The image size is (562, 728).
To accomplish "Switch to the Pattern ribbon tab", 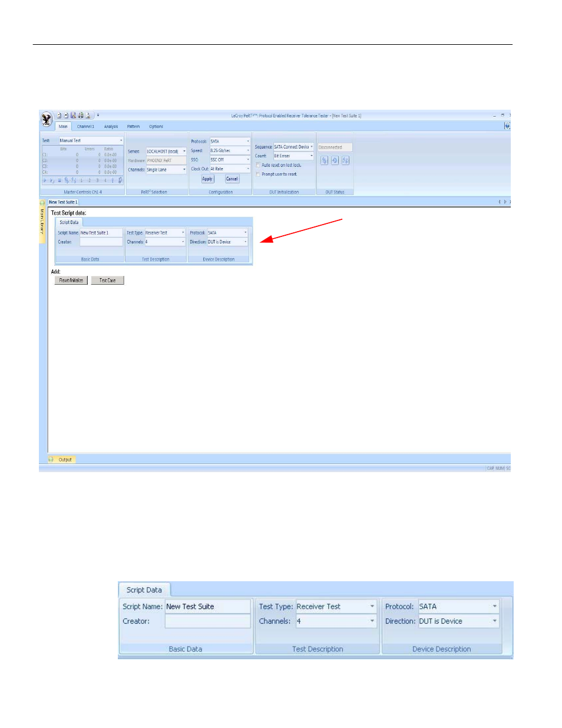I will tap(134, 127).
